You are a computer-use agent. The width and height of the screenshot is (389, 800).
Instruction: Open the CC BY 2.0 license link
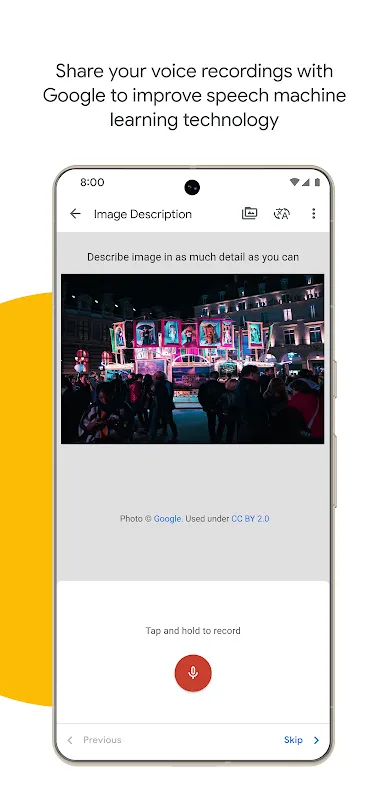pos(250,519)
